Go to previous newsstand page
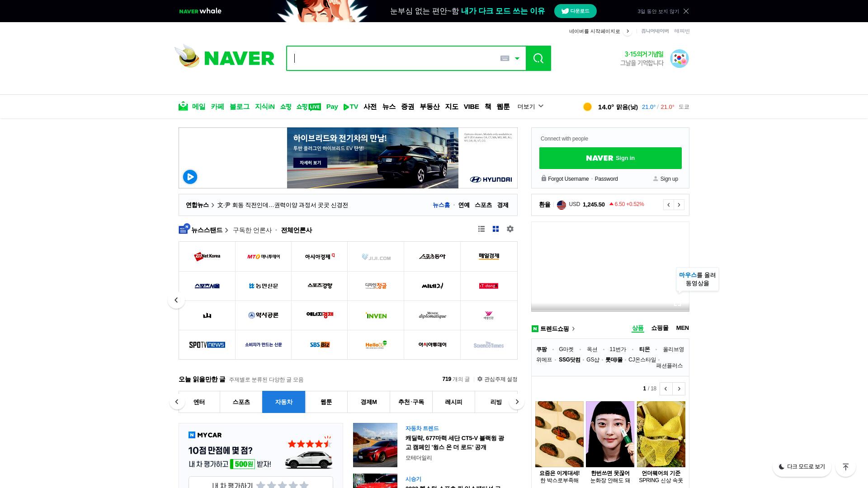 coord(176,300)
